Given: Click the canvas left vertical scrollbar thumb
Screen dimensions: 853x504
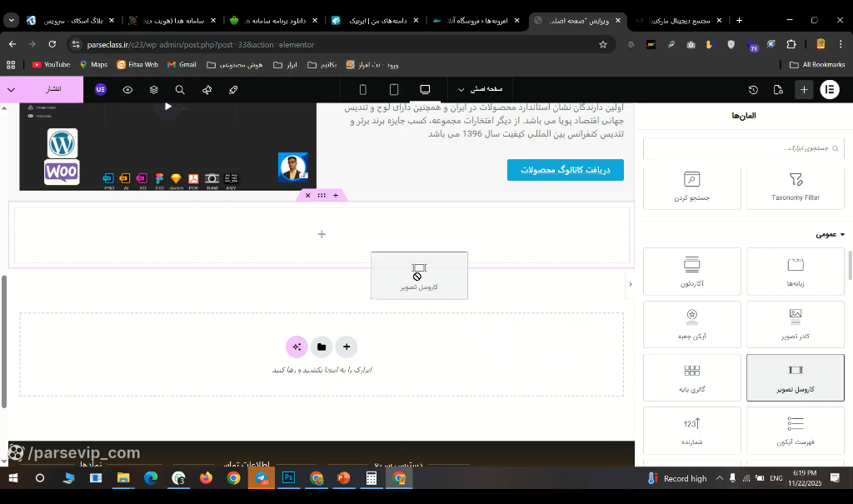Looking at the screenshot, I should pyautogui.click(x=4, y=342).
